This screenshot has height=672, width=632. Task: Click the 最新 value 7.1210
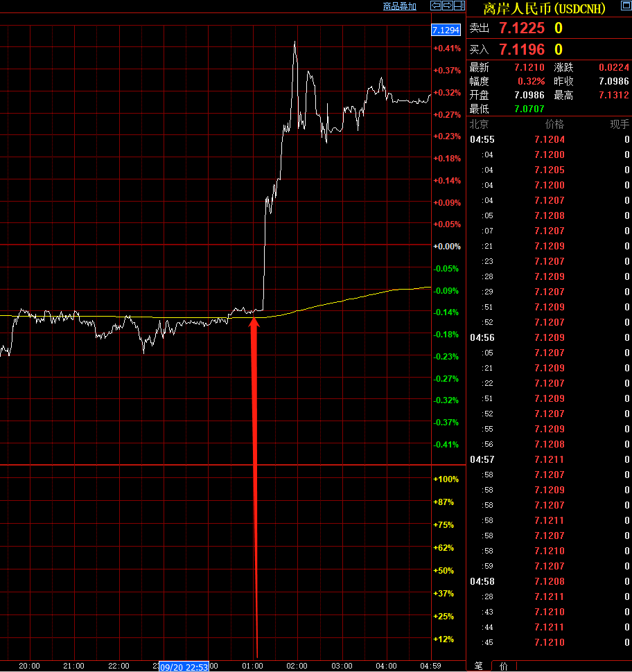(529, 67)
